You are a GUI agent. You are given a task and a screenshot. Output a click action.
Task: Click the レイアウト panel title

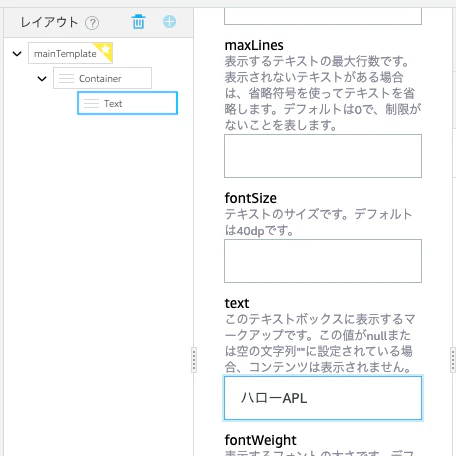49,22
